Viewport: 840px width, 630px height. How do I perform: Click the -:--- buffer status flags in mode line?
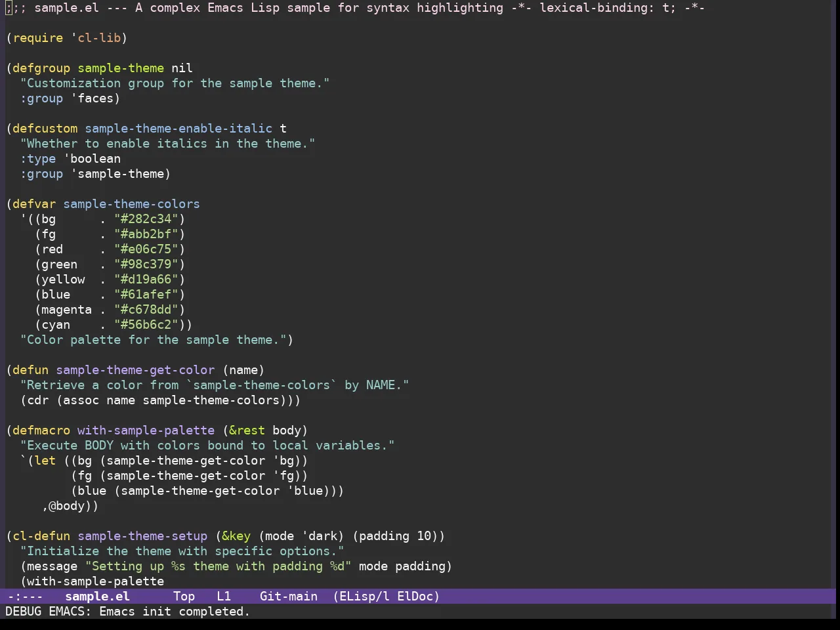(x=25, y=596)
